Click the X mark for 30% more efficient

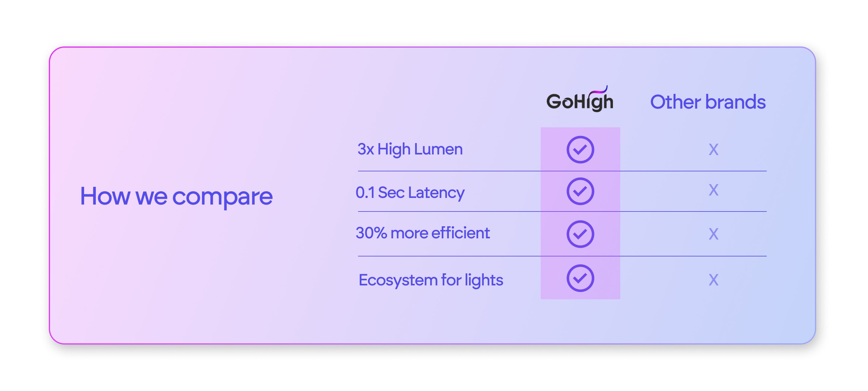tap(713, 234)
